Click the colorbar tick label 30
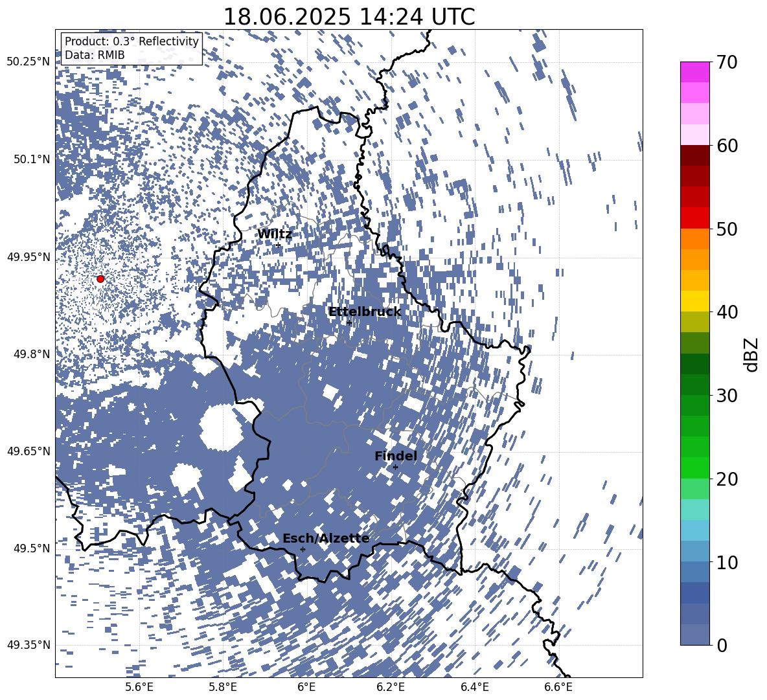The height and width of the screenshot is (700, 767). pyautogui.click(x=727, y=396)
